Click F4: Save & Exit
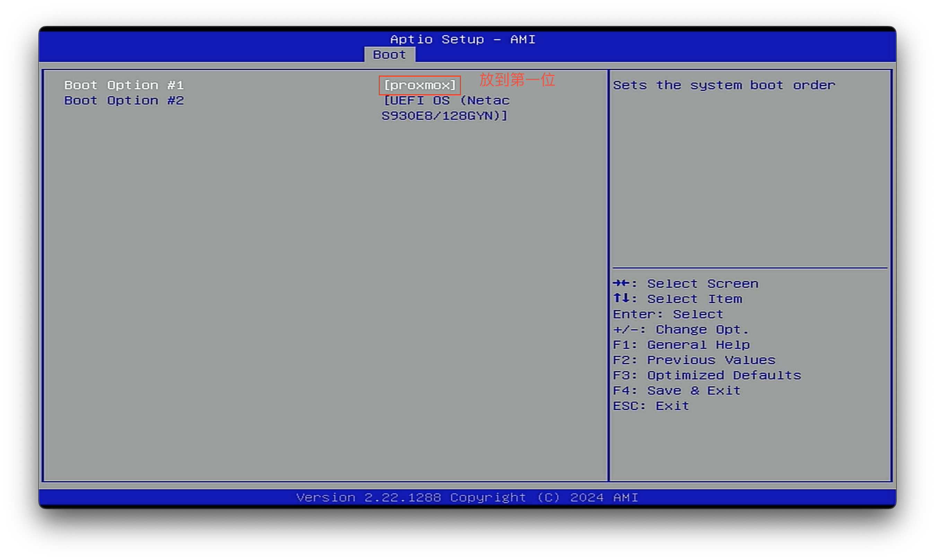This screenshot has width=935, height=560. [676, 391]
